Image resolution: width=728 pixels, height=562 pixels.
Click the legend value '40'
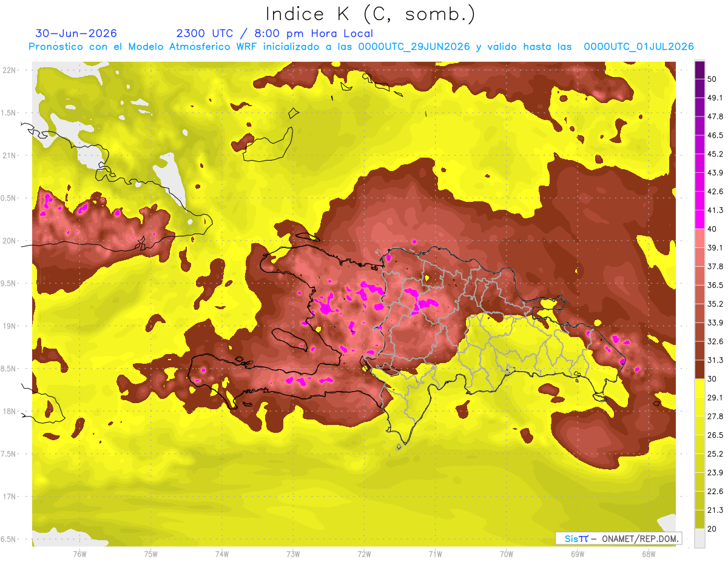[x=713, y=229]
